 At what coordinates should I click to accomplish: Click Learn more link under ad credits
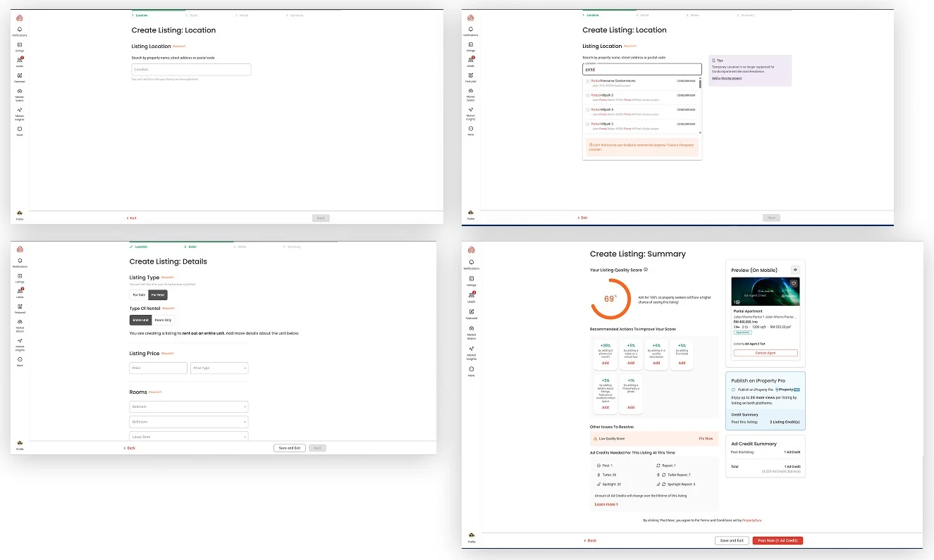pyautogui.click(x=606, y=504)
